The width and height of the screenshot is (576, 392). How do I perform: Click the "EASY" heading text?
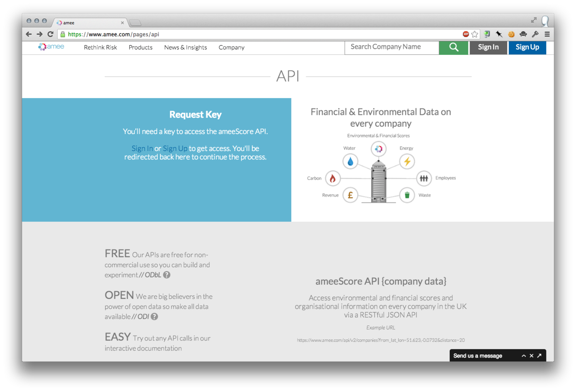pyautogui.click(x=118, y=337)
